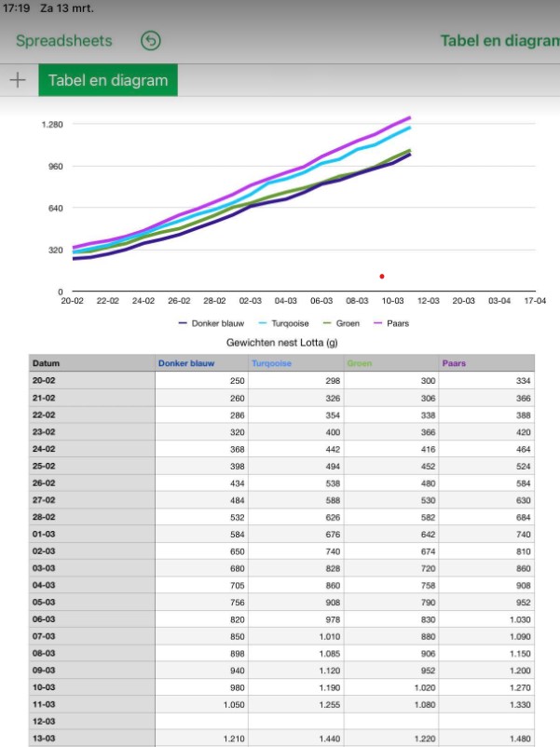Select the green Tabel en diagram sheet tab
The height and width of the screenshot is (747, 560).
[107, 80]
